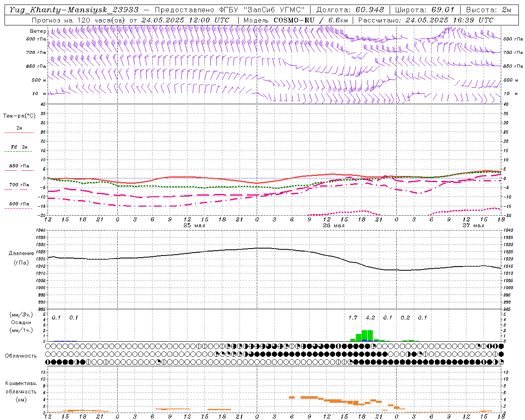Select the Тем-ра(°C) temperature panel label

[19, 116]
